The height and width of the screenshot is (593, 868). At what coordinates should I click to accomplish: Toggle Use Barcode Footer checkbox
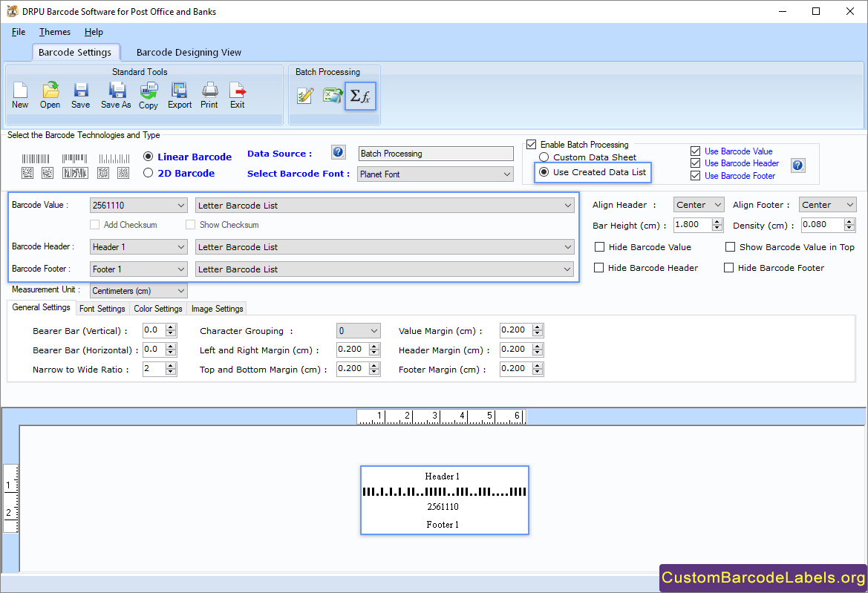695,176
